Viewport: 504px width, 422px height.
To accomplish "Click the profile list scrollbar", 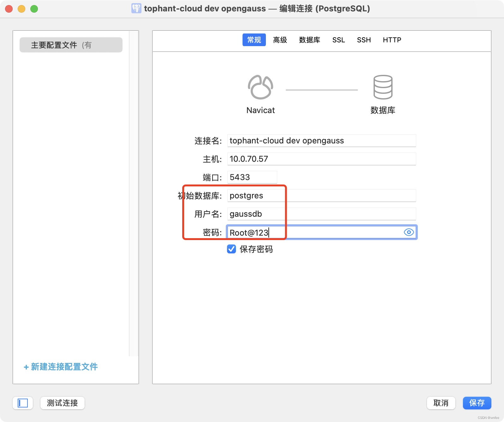I will 134,193.
